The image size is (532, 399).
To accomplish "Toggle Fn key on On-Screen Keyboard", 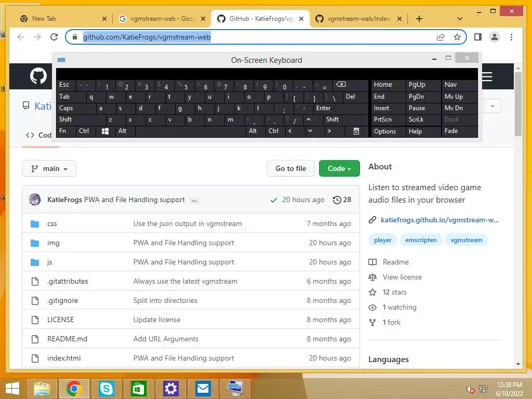I will (66, 131).
